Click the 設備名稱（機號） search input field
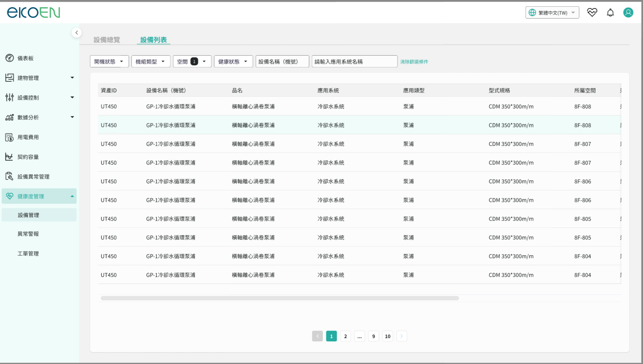 point(282,62)
